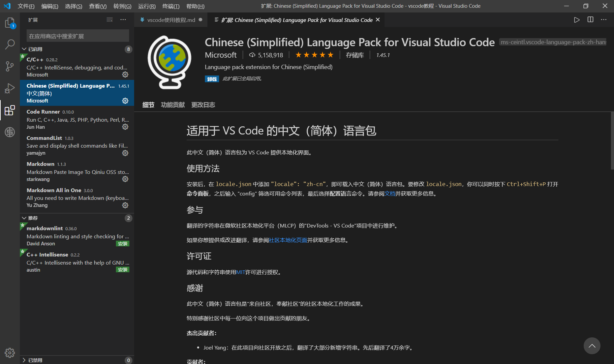
Task: Open manage gear for Chinese Language Pack
Action: 125,101
